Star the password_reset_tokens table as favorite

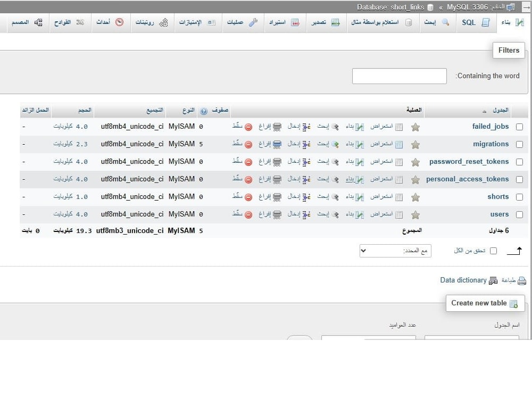(x=415, y=162)
